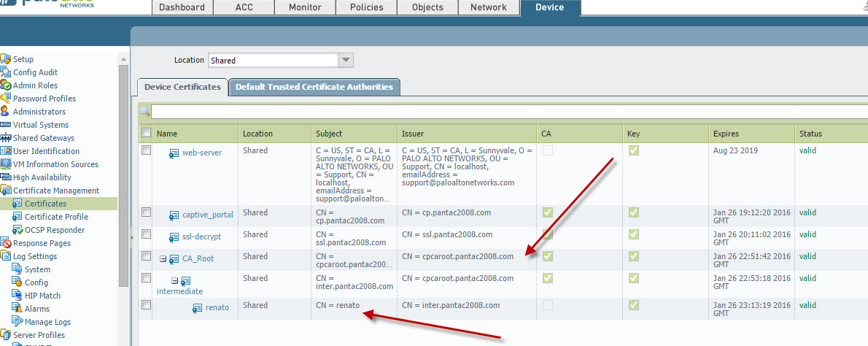The height and width of the screenshot is (346, 868).
Task: Click the VM Information Sources icon
Action: pyautogui.click(x=6, y=164)
